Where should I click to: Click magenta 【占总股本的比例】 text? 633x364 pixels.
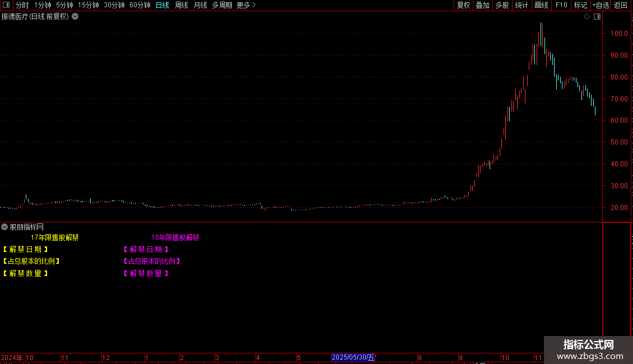tap(152, 262)
